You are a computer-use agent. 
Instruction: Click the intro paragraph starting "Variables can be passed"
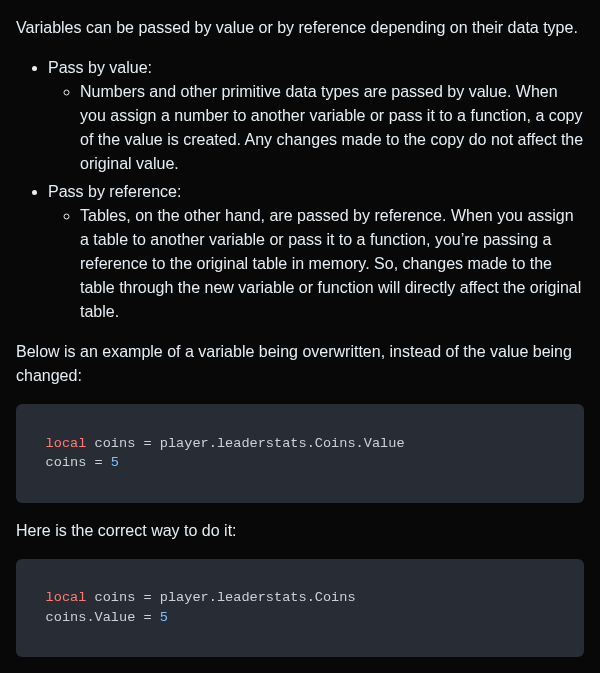click(296, 28)
